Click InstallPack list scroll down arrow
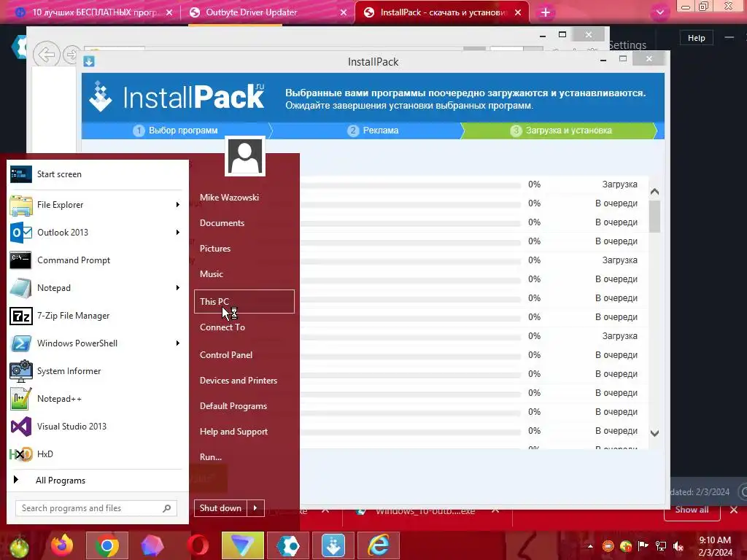 coord(654,433)
